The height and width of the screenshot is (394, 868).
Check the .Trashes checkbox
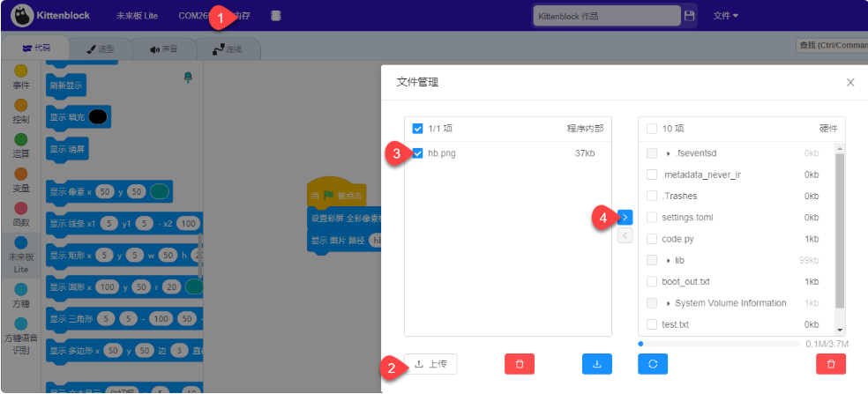[x=652, y=196]
